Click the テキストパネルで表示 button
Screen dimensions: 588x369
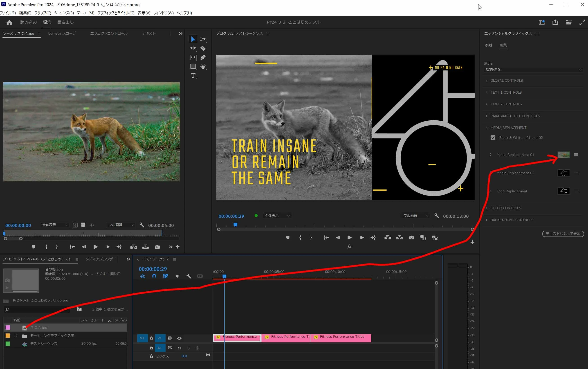point(563,234)
